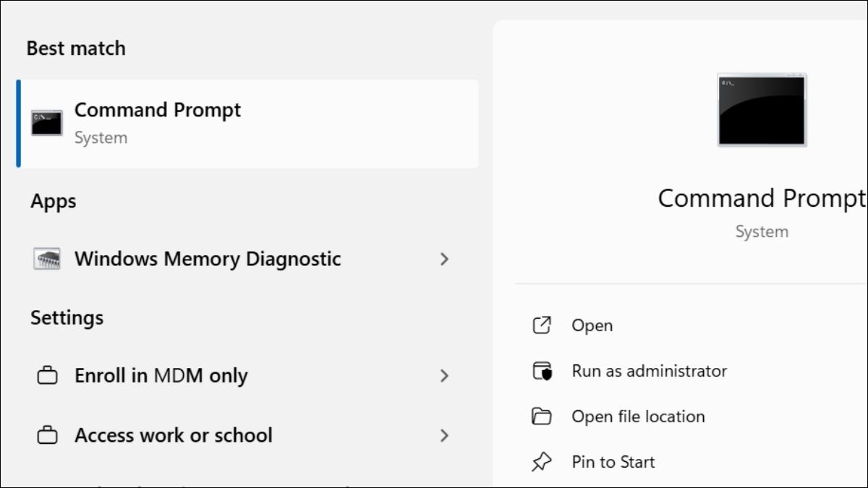Select the Access work or school setting
Viewport: 868px width, 488px height.
click(172, 435)
